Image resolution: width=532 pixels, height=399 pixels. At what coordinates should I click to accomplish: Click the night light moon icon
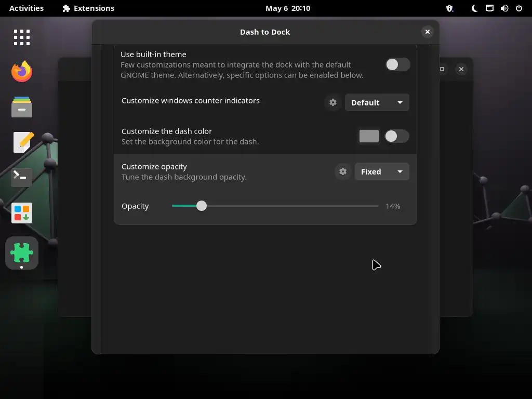click(x=474, y=8)
